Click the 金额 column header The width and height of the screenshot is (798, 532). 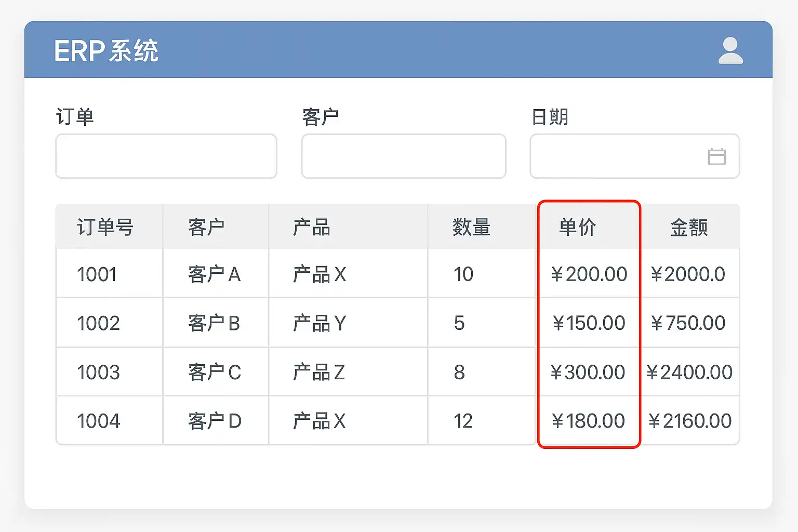coord(689,227)
